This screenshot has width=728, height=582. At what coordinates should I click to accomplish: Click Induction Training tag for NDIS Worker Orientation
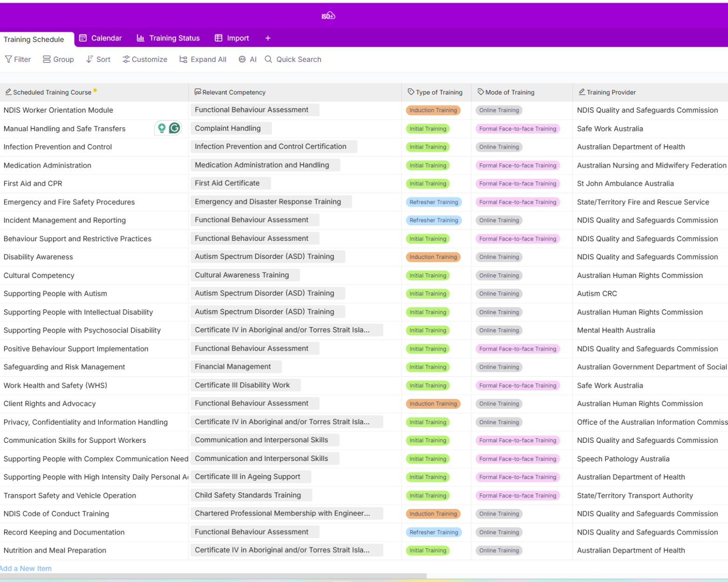pos(433,110)
